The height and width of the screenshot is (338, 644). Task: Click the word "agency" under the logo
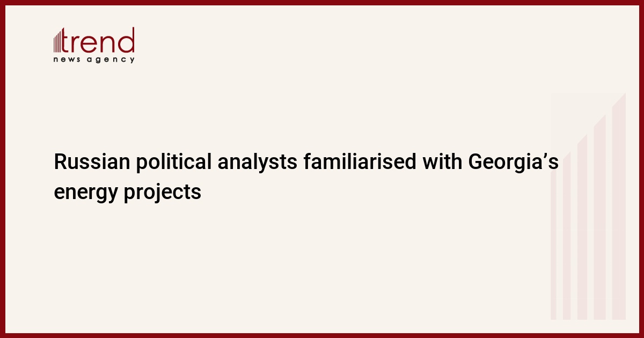111,60
